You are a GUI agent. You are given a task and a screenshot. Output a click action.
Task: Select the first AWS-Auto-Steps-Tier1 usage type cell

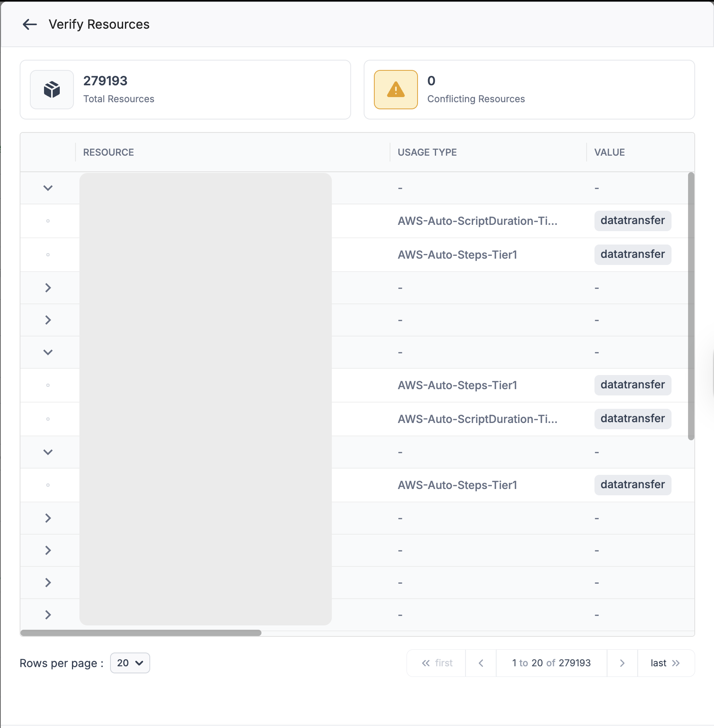(x=457, y=255)
